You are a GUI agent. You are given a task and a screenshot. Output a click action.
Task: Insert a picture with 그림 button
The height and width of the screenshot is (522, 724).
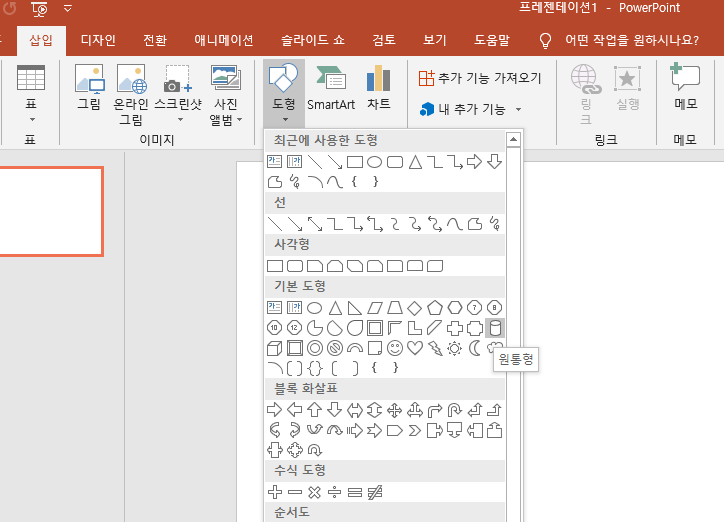pyautogui.click(x=89, y=88)
